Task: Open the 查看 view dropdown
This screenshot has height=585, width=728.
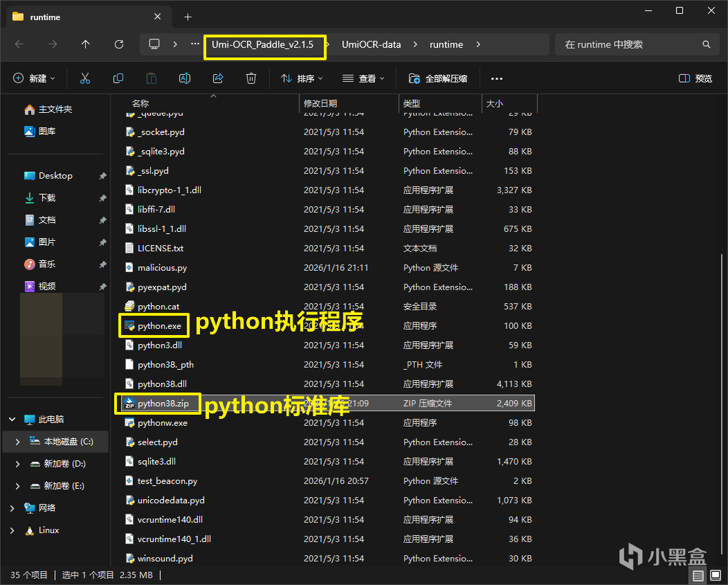Action: [x=363, y=78]
